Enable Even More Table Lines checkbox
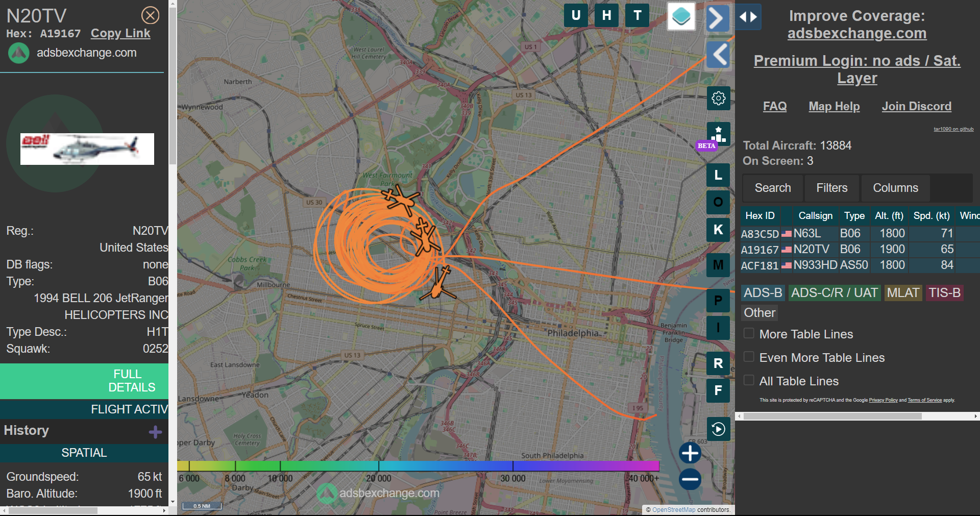The width and height of the screenshot is (980, 516). 749,357
